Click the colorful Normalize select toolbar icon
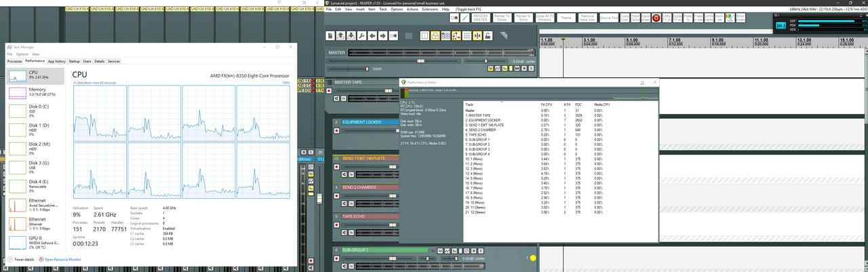This screenshot has height=272, width=868. click(730, 18)
